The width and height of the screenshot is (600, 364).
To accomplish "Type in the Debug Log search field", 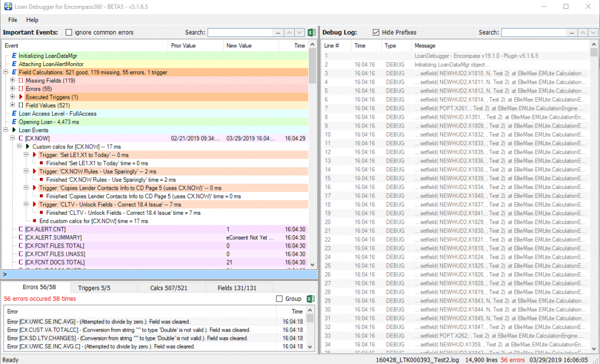I will click(x=533, y=32).
